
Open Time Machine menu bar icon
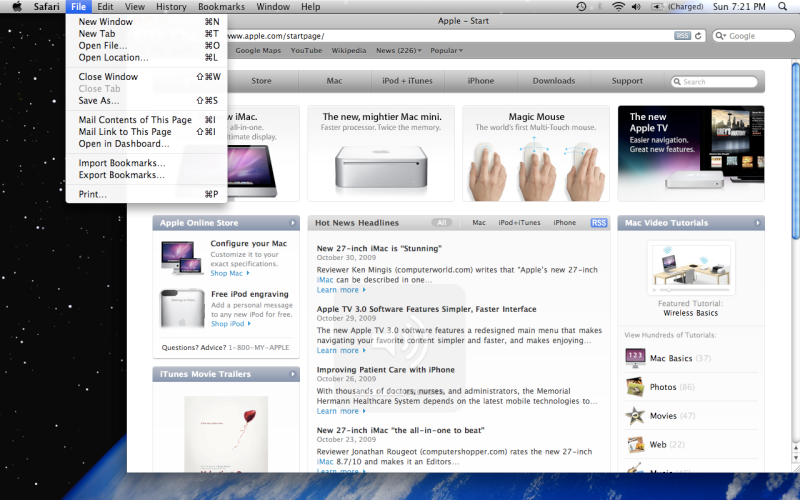(581, 7)
